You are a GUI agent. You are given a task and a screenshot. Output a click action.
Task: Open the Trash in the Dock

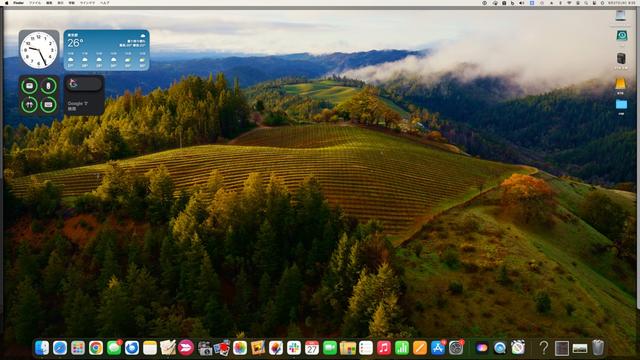tap(598, 348)
